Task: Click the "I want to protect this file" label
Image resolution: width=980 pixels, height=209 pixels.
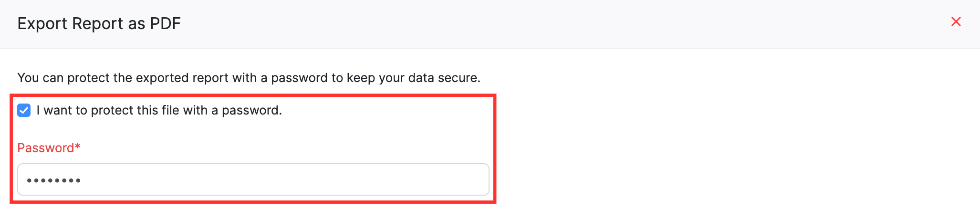Action: pos(159,110)
